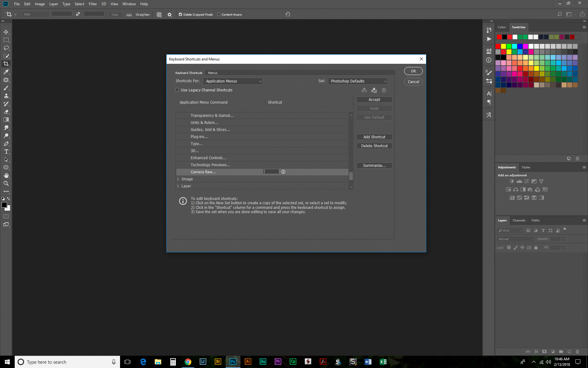Switch to the Menus tab
This screenshot has height=368, width=588.
pos(213,73)
